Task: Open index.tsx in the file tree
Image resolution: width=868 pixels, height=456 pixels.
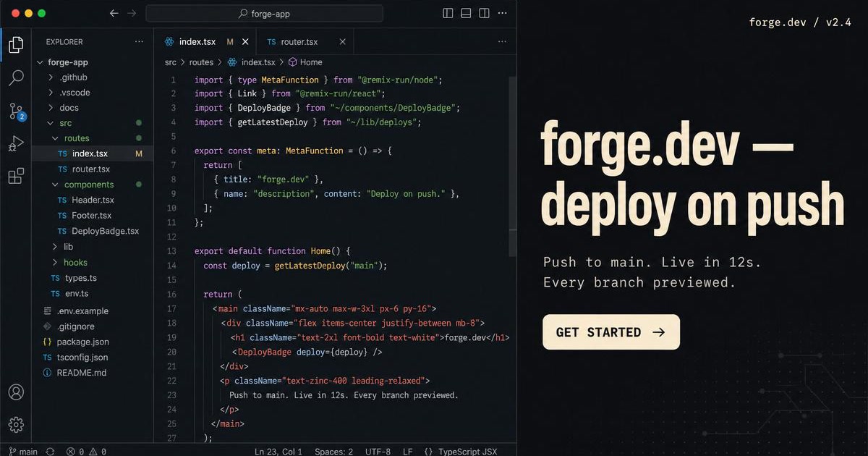Action: pyautogui.click(x=93, y=153)
